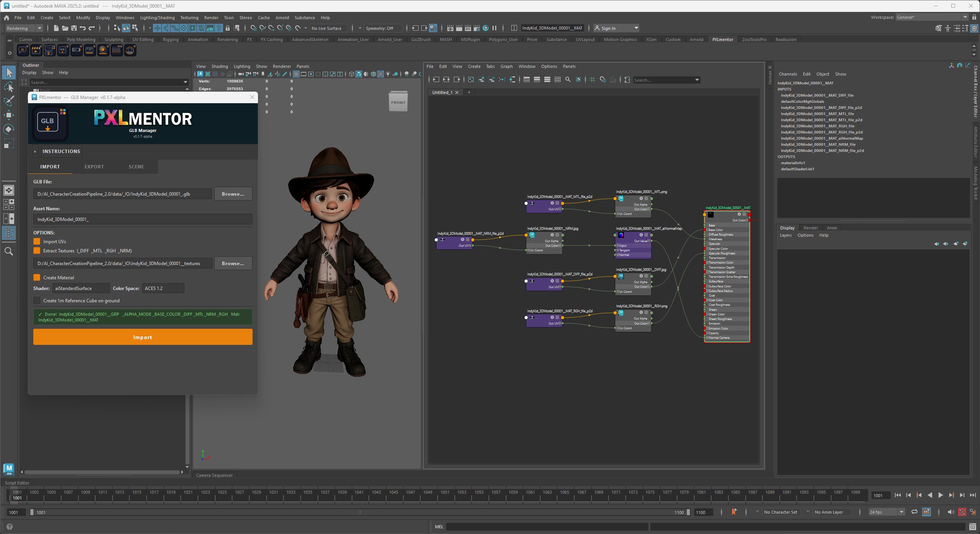Toggle Import UVs checkbox

37,241
